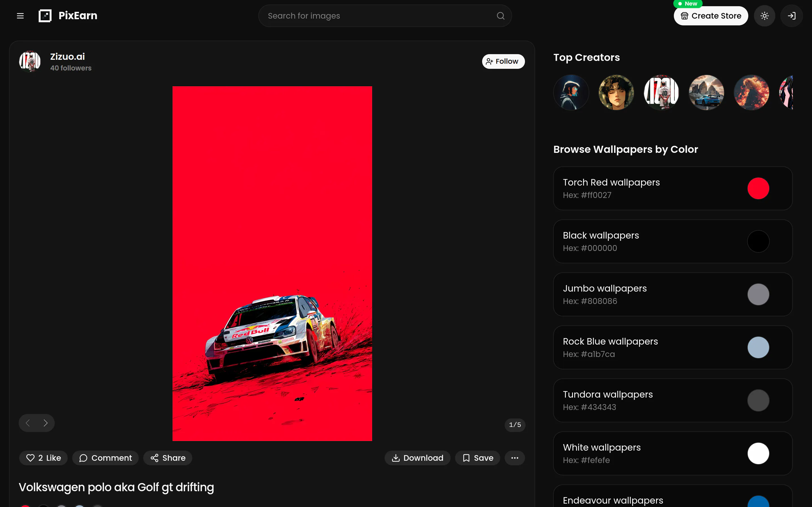Open Jumbo wallpapers card

[673, 294]
